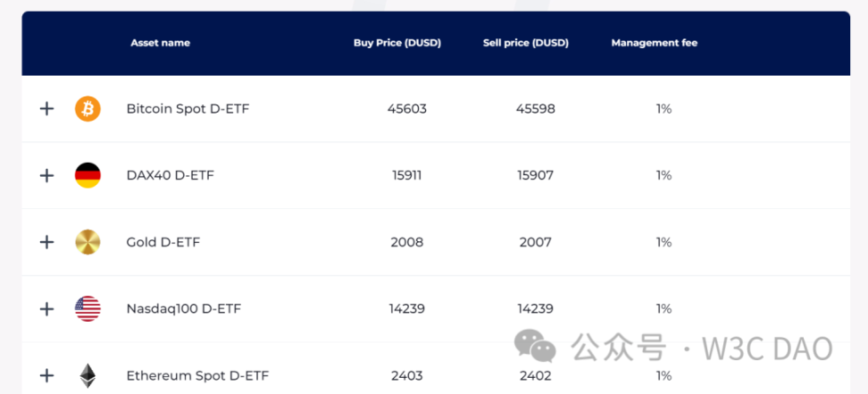The width and height of the screenshot is (868, 394).
Task: Expand the Nasdaq100 D-ETF row
Action: (47, 309)
